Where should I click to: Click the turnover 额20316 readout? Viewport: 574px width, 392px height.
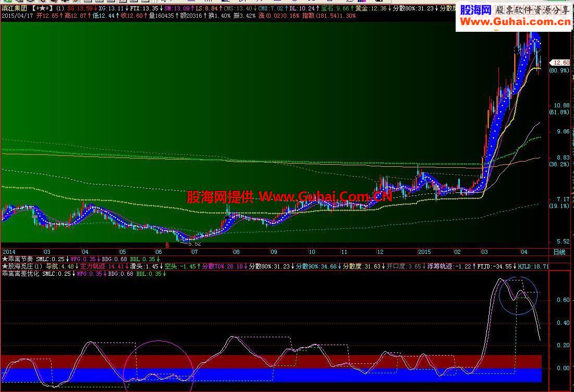pos(191,16)
